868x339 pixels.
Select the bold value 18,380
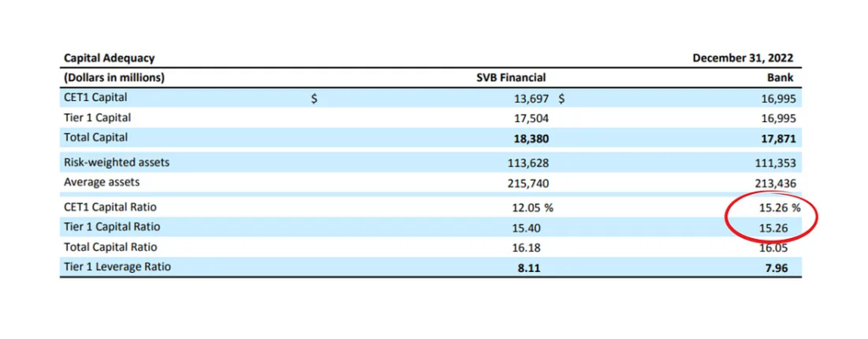pyautogui.click(x=531, y=138)
